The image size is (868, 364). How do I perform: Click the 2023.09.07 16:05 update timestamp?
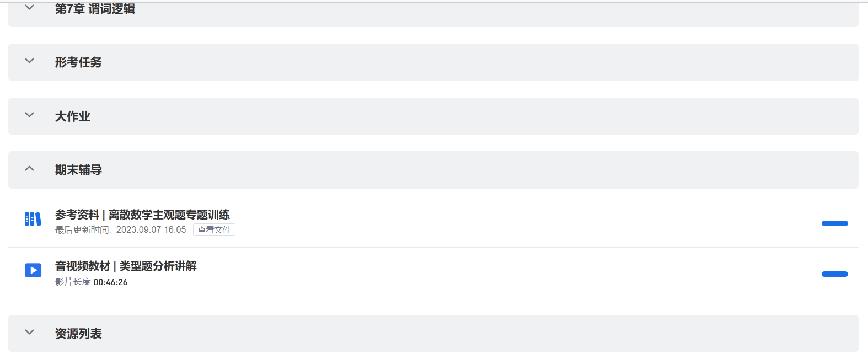coord(151,230)
